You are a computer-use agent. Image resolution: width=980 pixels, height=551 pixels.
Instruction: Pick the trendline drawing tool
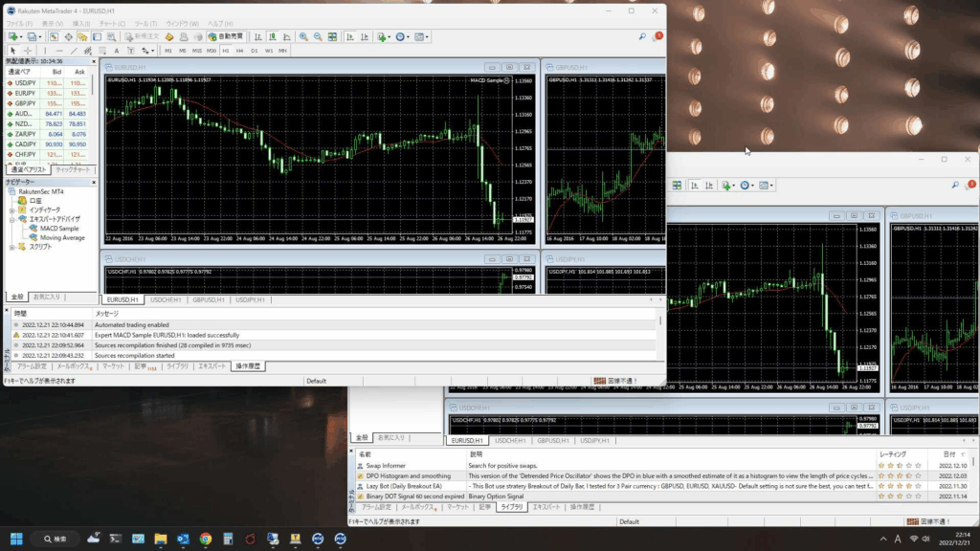coord(74,51)
